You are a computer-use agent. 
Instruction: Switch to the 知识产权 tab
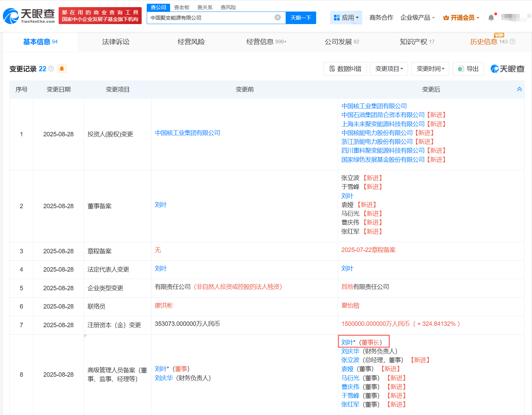coord(417,42)
